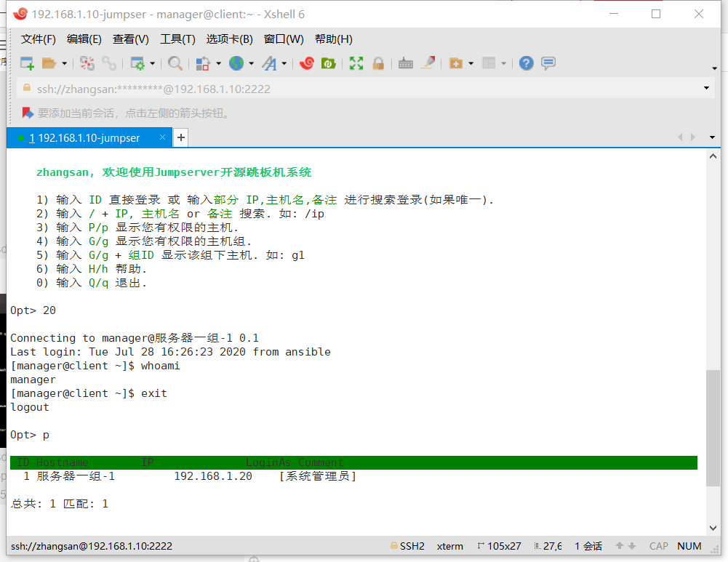Click the New session icon
This screenshot has height=562, width=728.
pyautogui.click(x=28, y=63)
